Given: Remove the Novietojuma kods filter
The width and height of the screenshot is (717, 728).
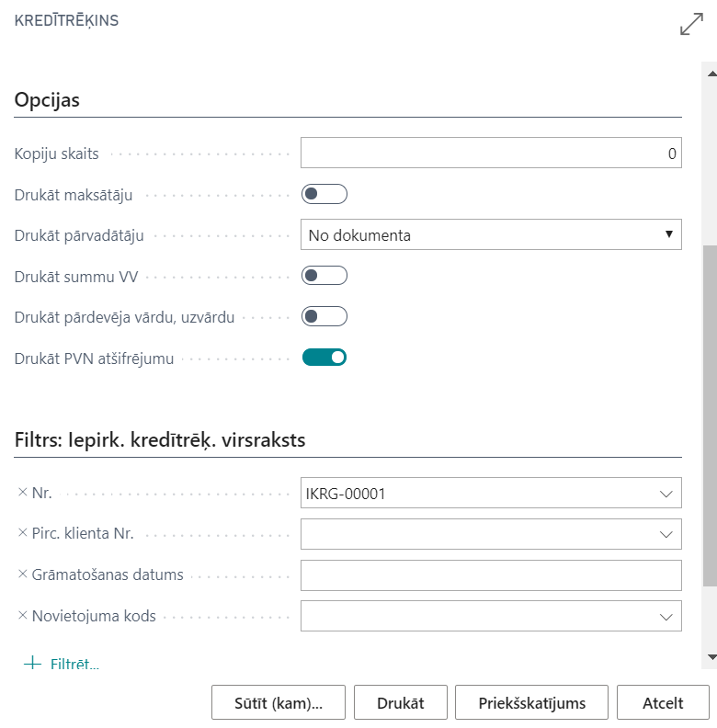Looking at the screenshot, I should click(22, 616).
